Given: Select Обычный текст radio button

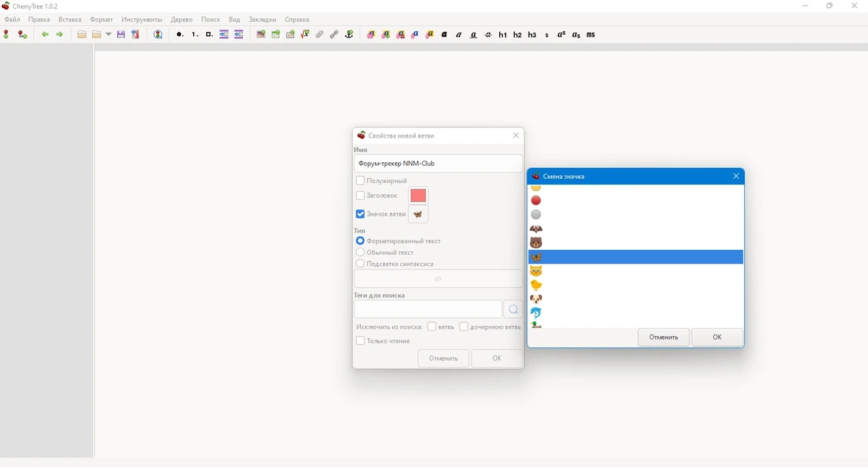Looking at the screenshot, I should pyautogui.click(x=360, y=252).
